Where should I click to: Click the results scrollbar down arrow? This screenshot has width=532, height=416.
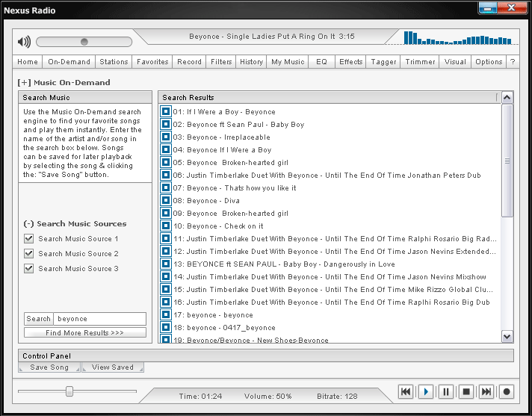[x=507, y=337]
